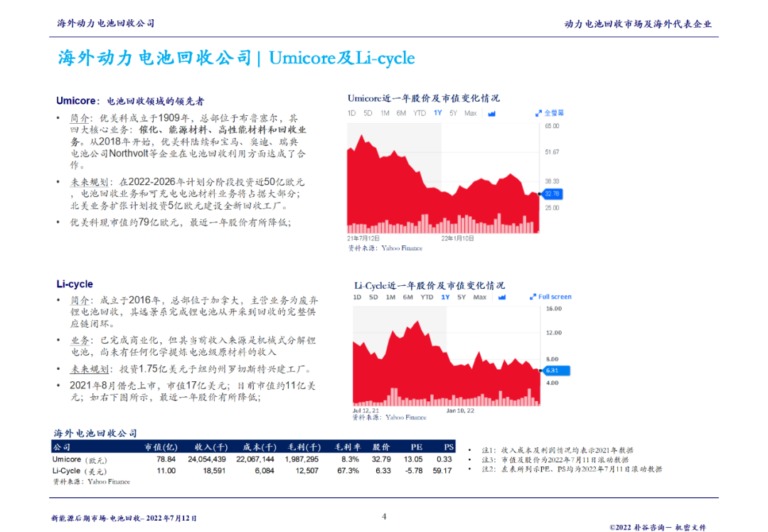Select 5D range on Umicore chart
The height and width of the screenshot is (532, 768).
pyautogui.click(x=368, y=113)
